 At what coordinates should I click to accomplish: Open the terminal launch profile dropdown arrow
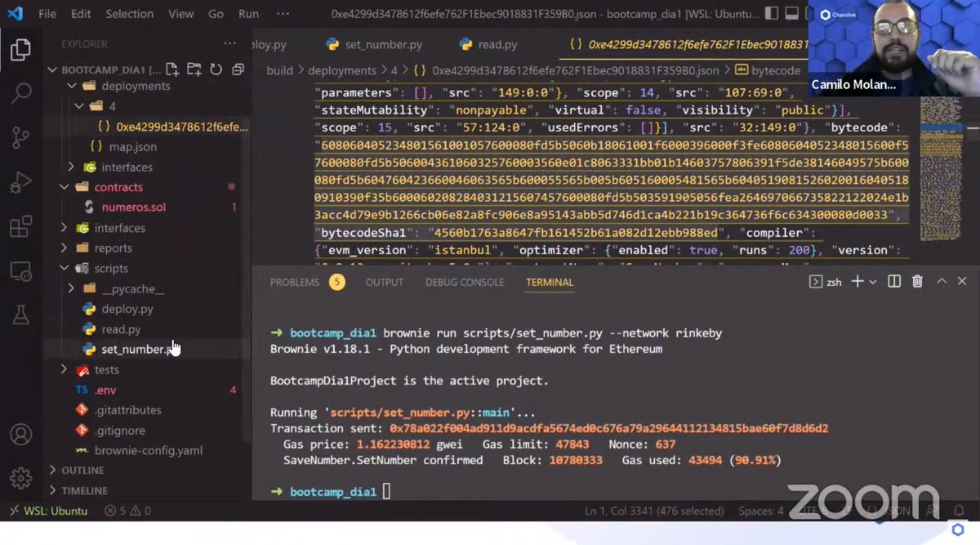coord(873,282)
